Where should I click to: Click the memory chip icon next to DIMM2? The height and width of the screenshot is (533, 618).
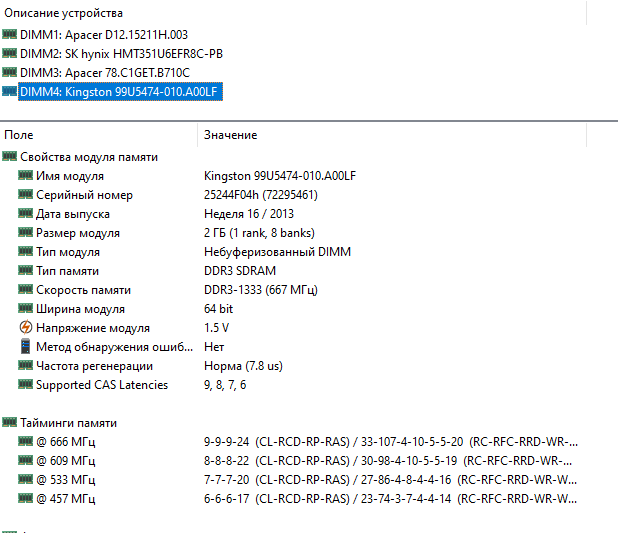(9, 53)
